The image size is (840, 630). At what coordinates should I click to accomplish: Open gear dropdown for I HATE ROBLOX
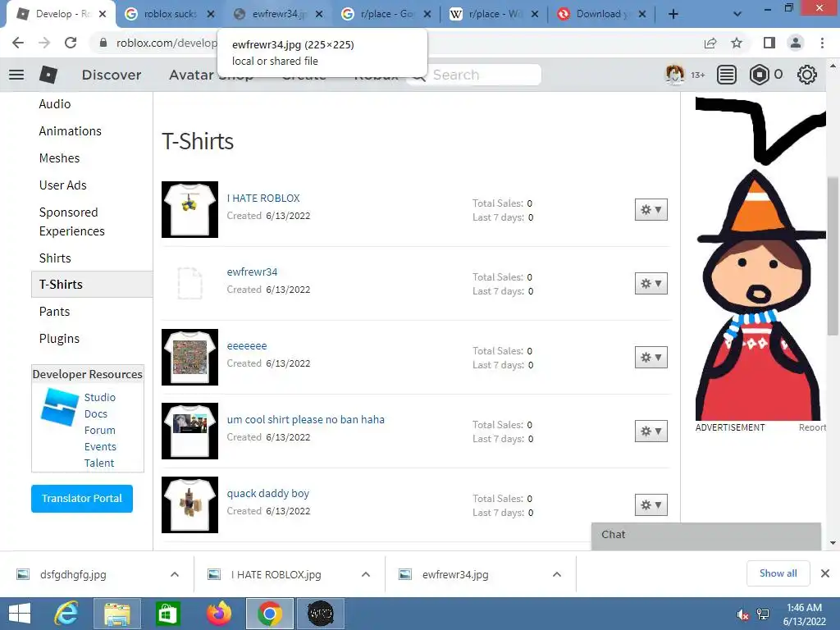[651, 209]
